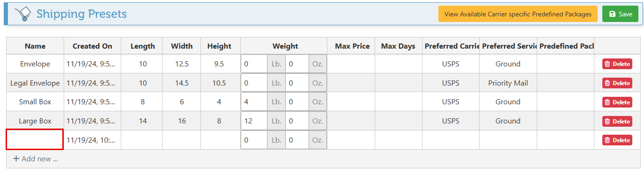Open Preferred Carrier cell for Large Box
Image resolution: width=644 pixels, height=173 pixels.
point(451,121)
